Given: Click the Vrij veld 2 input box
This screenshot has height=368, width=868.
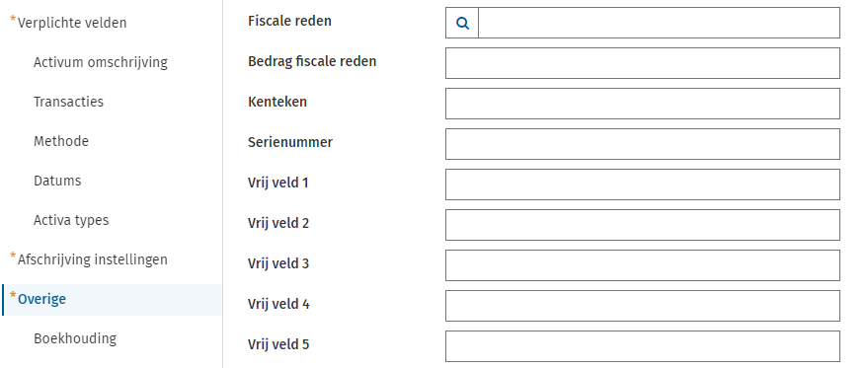Looking at the screenshot, I should pyautogui.click(x=643, y=225).
